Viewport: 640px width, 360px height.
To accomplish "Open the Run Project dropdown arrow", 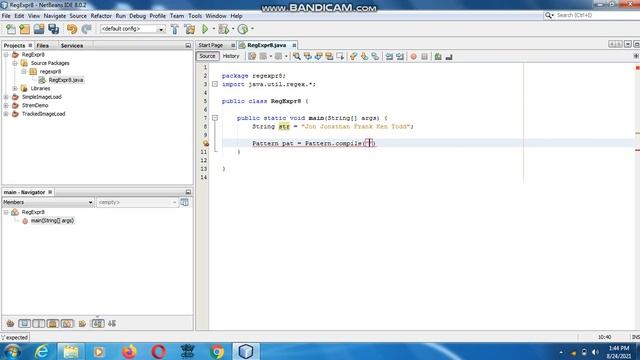I will [213, 29].
